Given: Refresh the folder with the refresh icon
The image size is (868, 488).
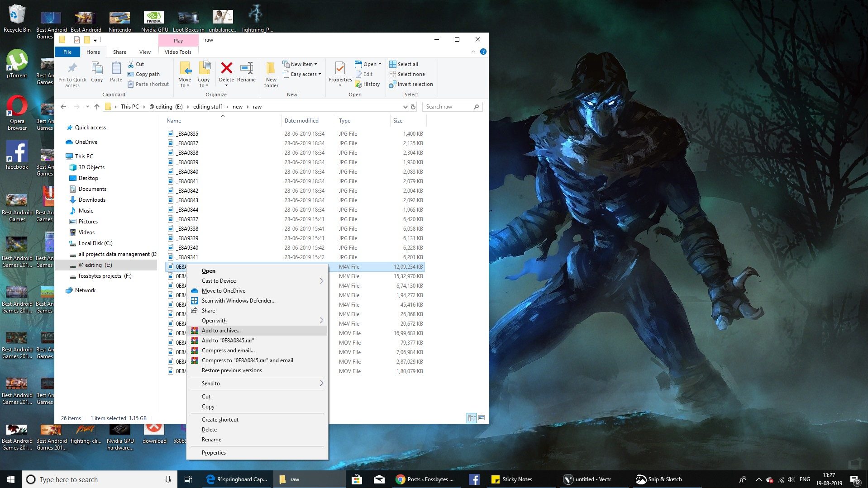Looking at the screenshot, I should (412, 107).
